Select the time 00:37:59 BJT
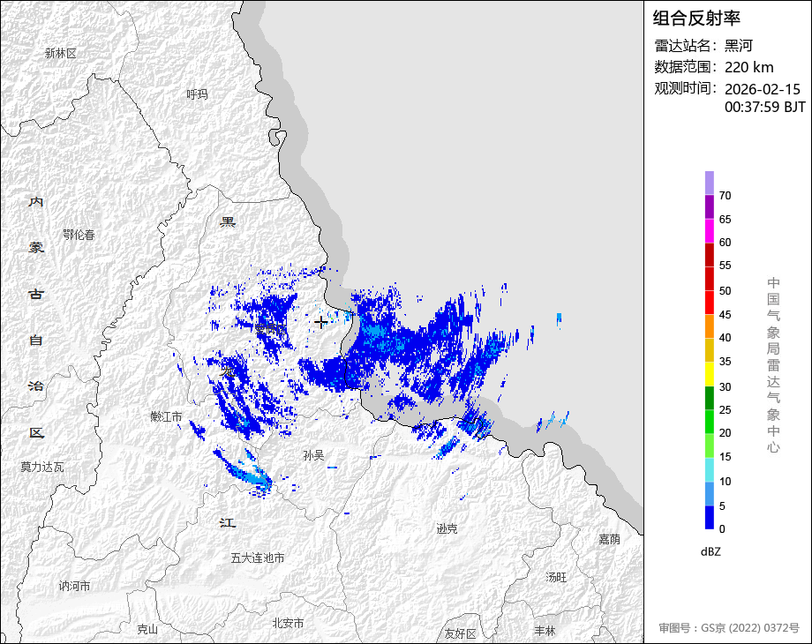Screen dimensions: 812x644 (765, 107)
